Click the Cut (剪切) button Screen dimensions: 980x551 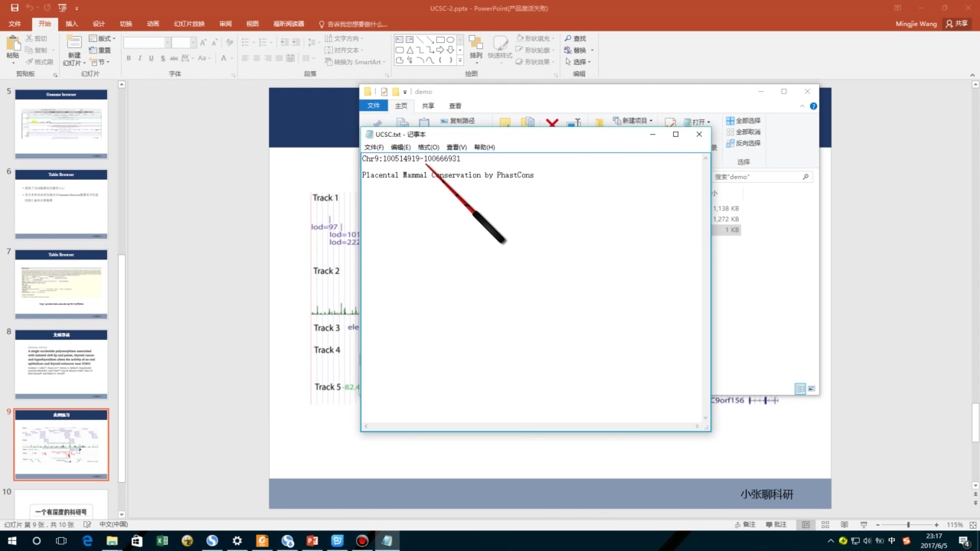click(x=37, y=38)
